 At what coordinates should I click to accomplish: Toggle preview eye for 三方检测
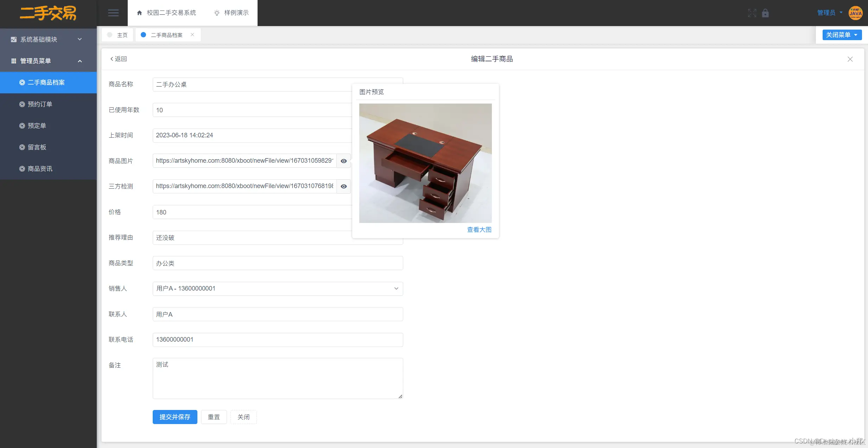[344, 186]
